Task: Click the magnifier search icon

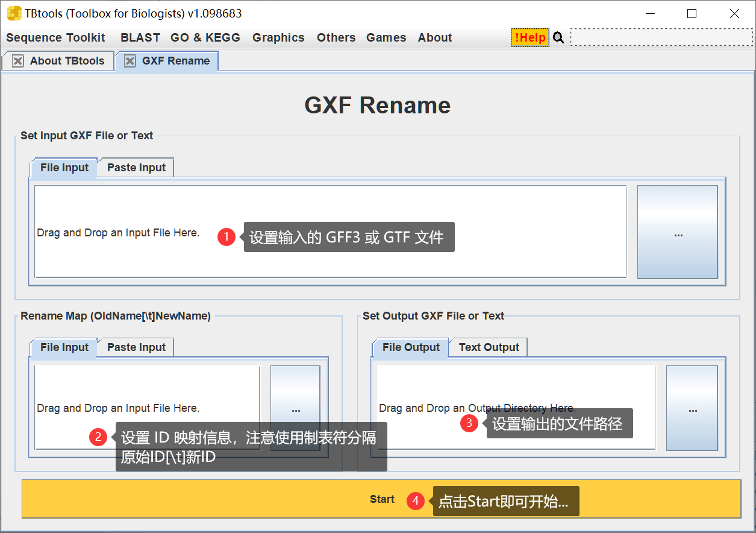Action: pos(558,37)
